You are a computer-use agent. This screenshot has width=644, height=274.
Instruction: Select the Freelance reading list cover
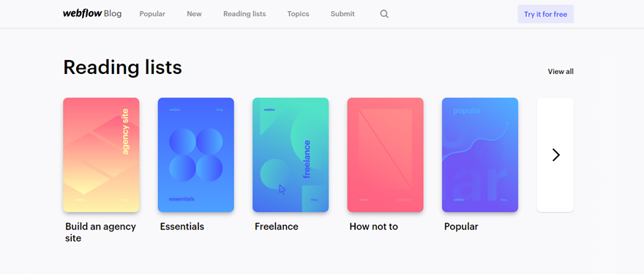click(291, 155)
